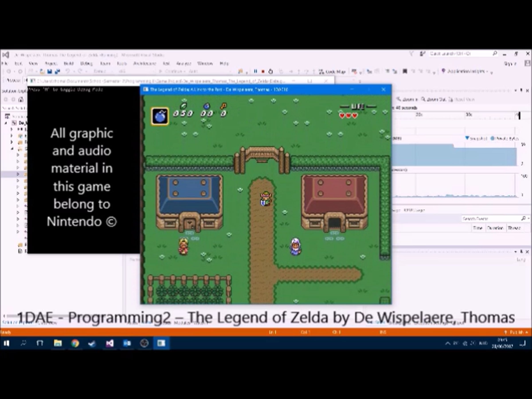The width and height of the screenshot is (532, 399).
Task: Click the 20s tick on the timeline ruler
Action: [419, 115]
